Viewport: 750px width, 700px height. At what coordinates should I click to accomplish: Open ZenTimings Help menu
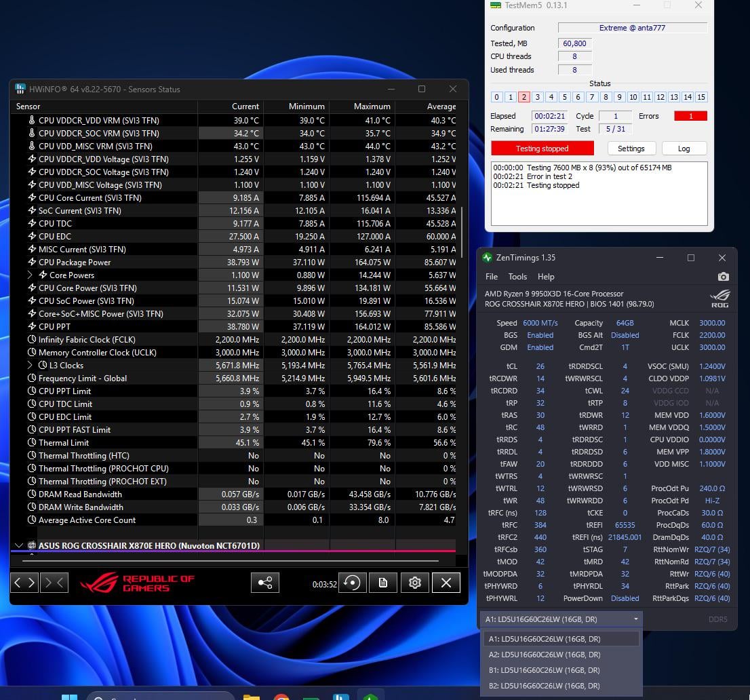[546, 277]
